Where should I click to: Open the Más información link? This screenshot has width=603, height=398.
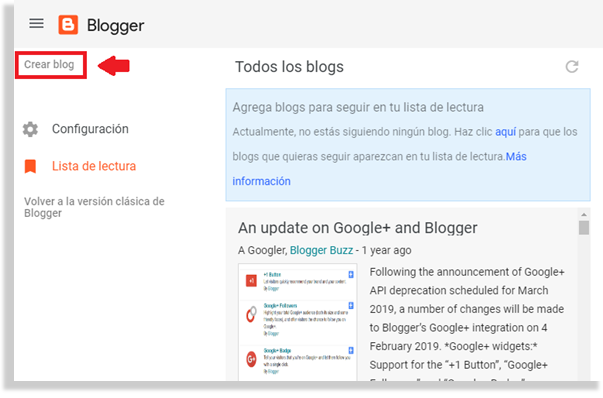click(379, 169)
